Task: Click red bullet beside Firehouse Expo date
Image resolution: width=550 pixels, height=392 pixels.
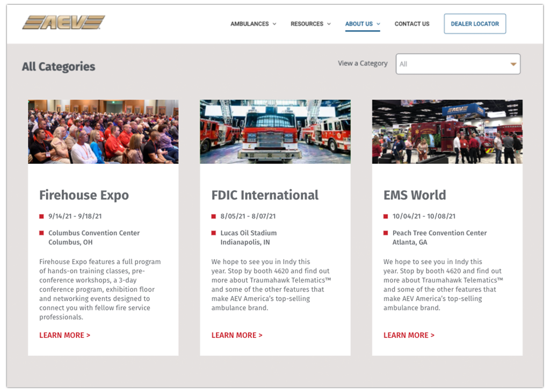Action: coord(41,216)
